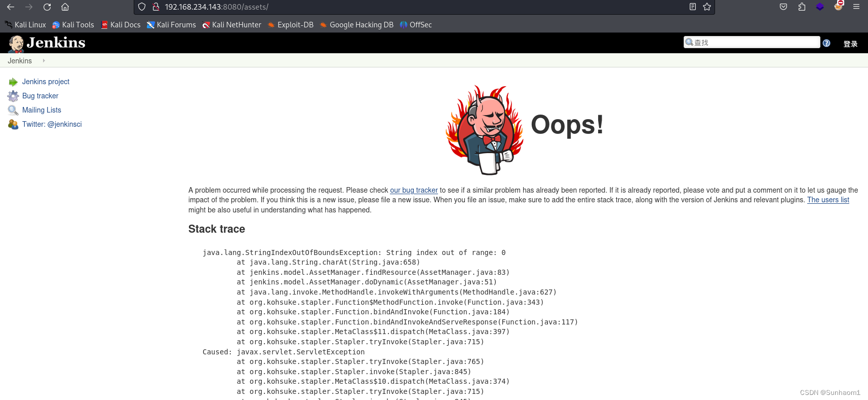Click the shield tracking protection icon
Viewport: 868px width, 400px height.
click(142, 7)
